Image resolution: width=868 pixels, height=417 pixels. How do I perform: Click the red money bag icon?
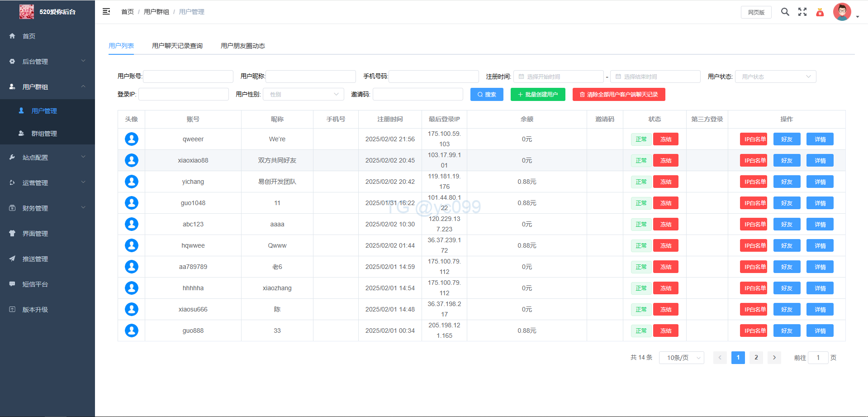[x=820, y=12]
